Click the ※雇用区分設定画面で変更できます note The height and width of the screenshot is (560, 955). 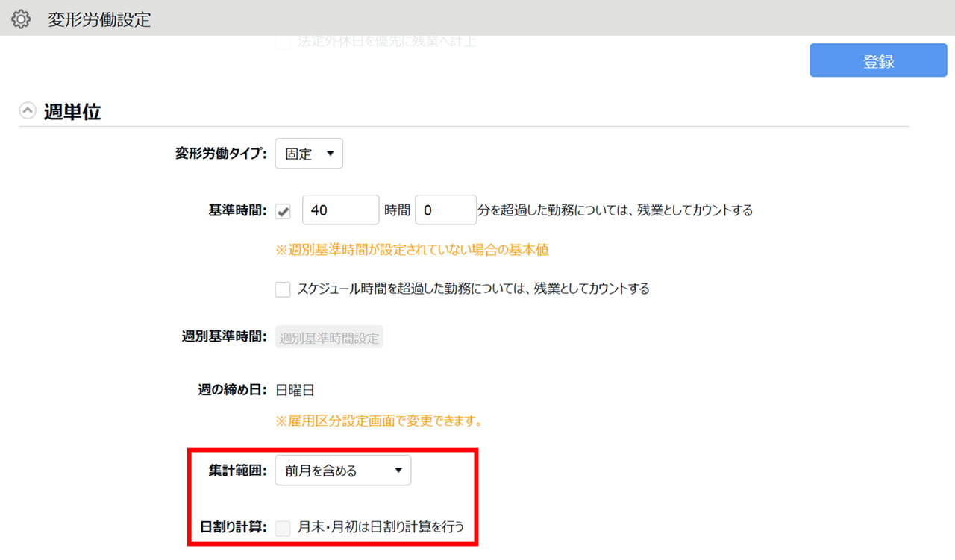pos(379,421)
